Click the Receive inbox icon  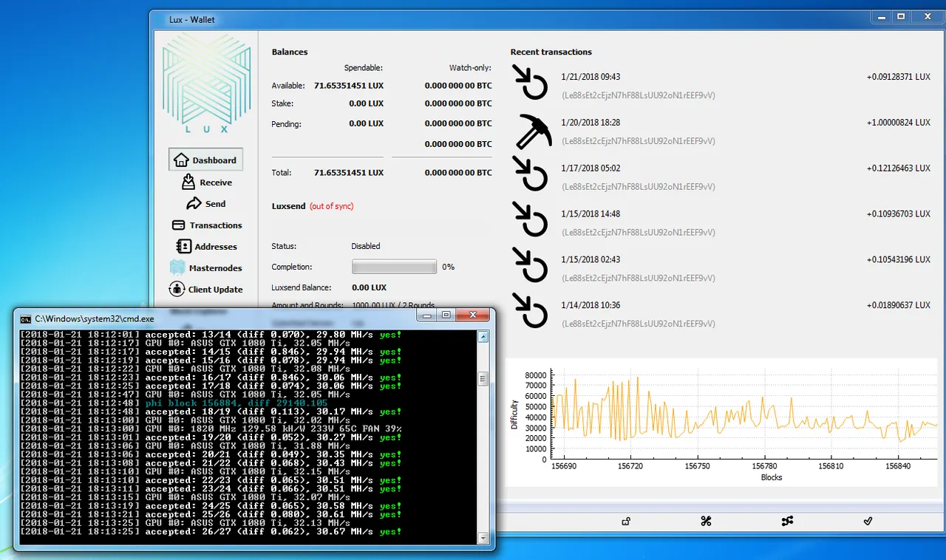tap(188, 181)
